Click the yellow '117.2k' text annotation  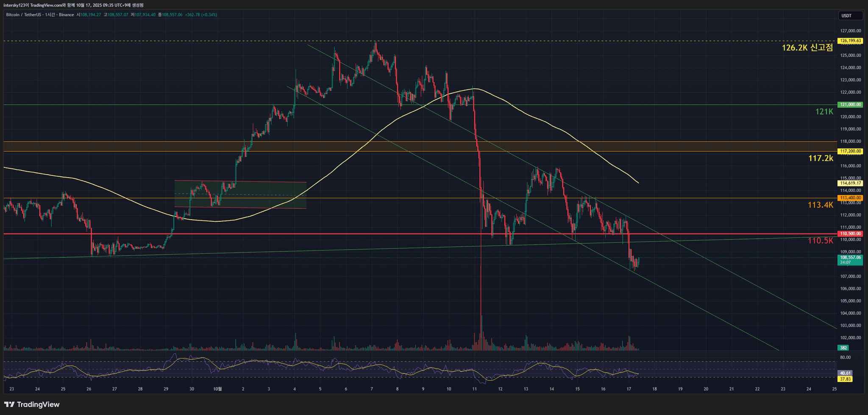(821, 159)
